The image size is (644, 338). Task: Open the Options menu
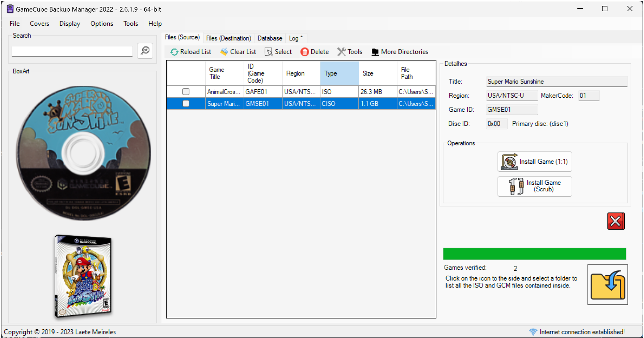coord(102,23)
